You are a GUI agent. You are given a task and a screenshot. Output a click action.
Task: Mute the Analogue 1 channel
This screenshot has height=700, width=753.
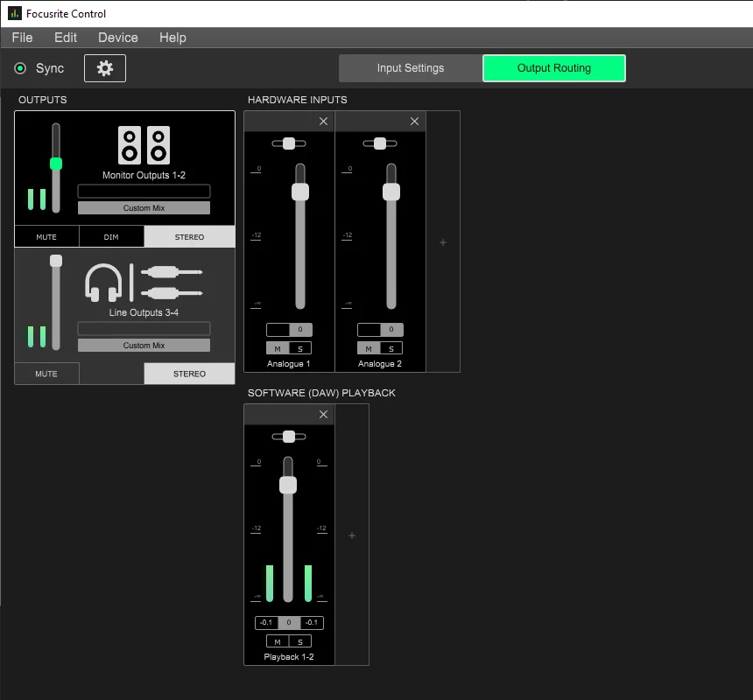278,348
